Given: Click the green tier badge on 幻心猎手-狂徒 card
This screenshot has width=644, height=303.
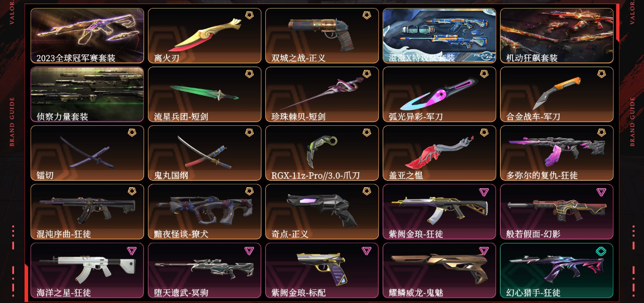Looking at the screenshot, I should (x=601, y=250).
